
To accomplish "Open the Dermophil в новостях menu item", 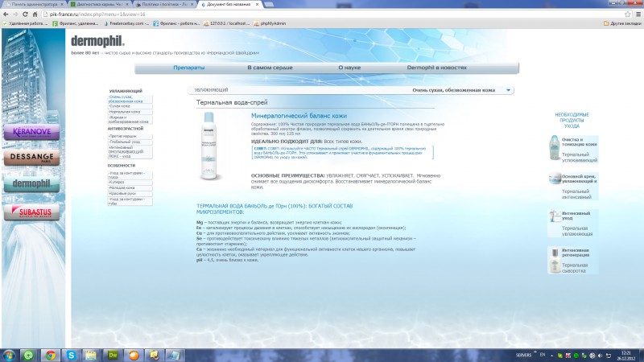I will (x=436, y=68).
